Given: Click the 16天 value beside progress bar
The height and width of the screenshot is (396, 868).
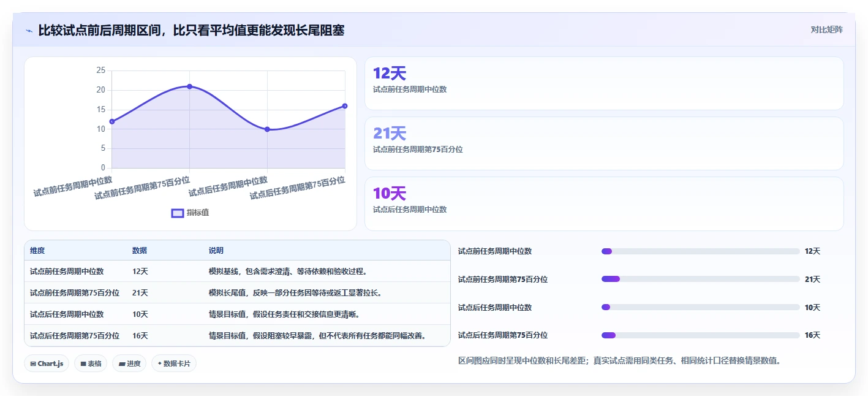Looking at the screenshot, I should (812, 335).
